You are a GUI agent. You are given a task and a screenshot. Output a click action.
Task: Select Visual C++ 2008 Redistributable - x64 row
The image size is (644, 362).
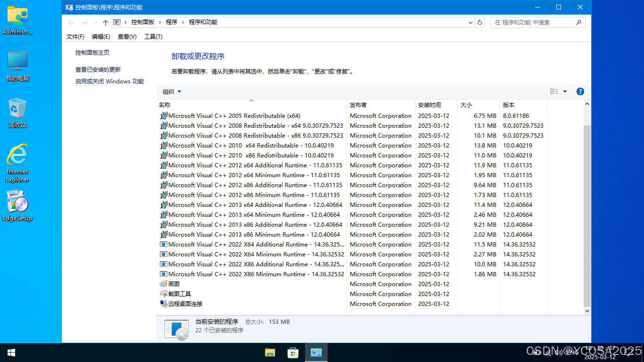coord(353,125)
